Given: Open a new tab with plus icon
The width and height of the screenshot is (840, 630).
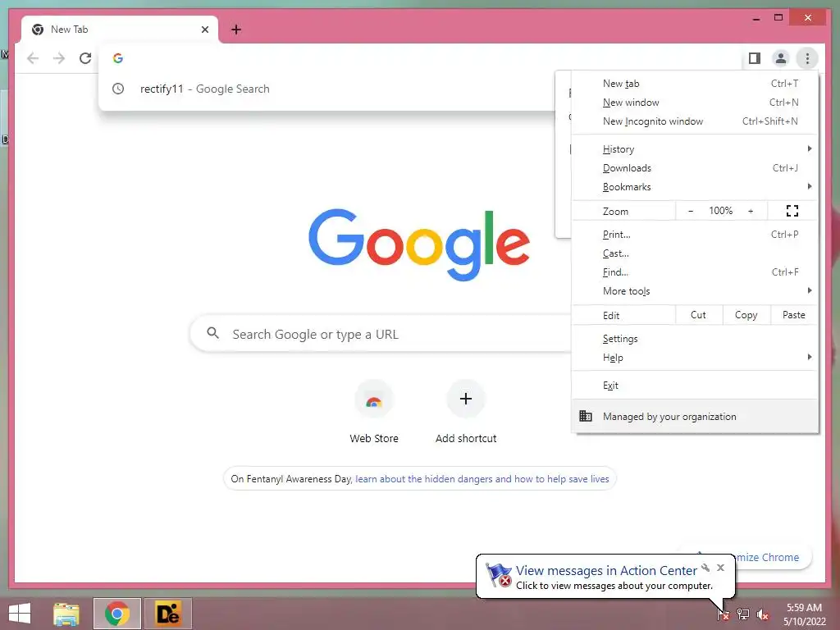Looking at the screenshot, I should [236, 30].
